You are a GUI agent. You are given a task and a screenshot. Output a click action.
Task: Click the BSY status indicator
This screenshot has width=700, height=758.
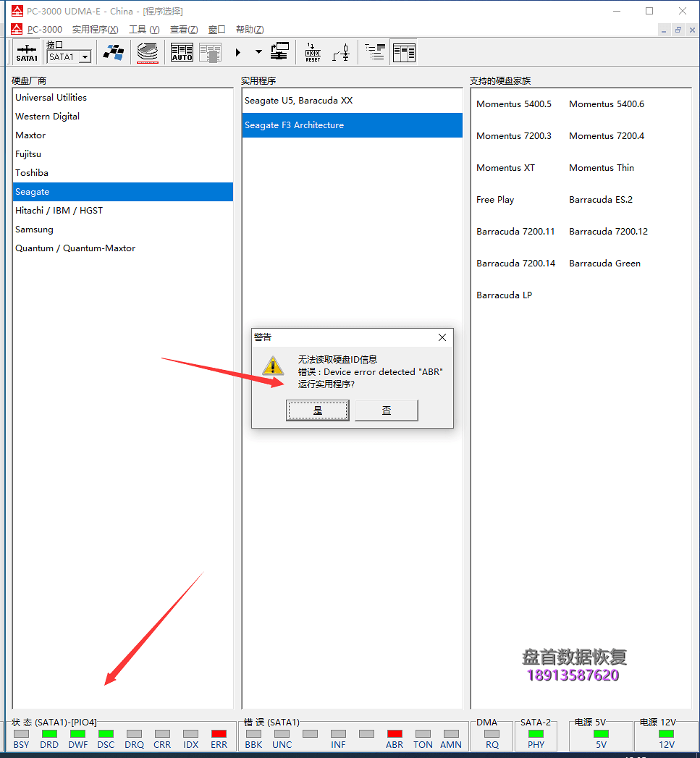(x=21, y=734)
